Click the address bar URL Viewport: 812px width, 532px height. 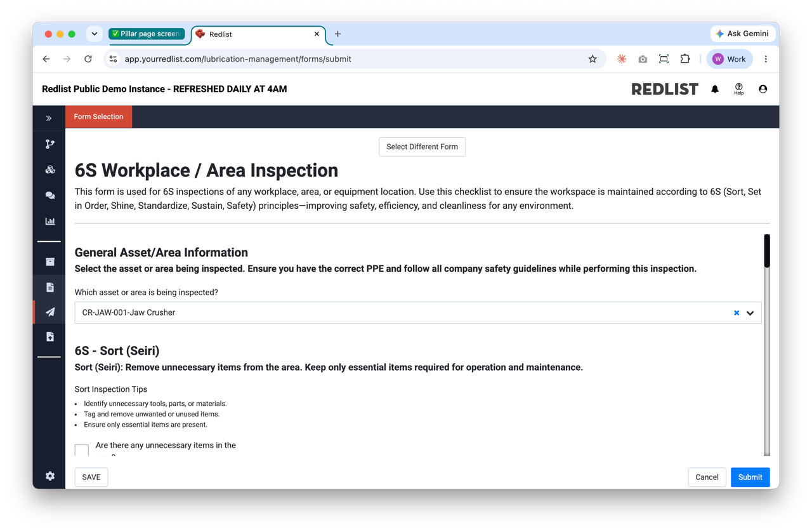point(238,59)
